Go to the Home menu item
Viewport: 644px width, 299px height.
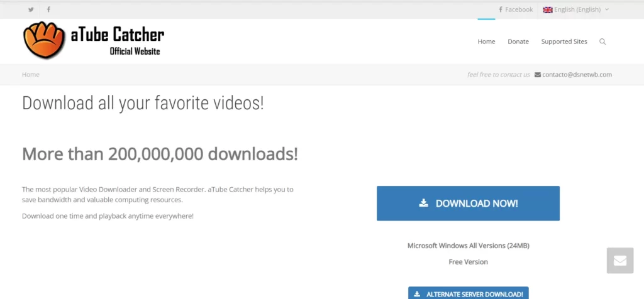point(486,41)
